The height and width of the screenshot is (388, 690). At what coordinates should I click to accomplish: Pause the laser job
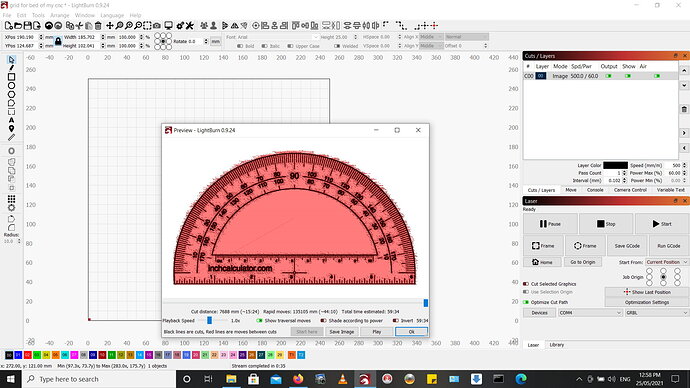point(550,224)
